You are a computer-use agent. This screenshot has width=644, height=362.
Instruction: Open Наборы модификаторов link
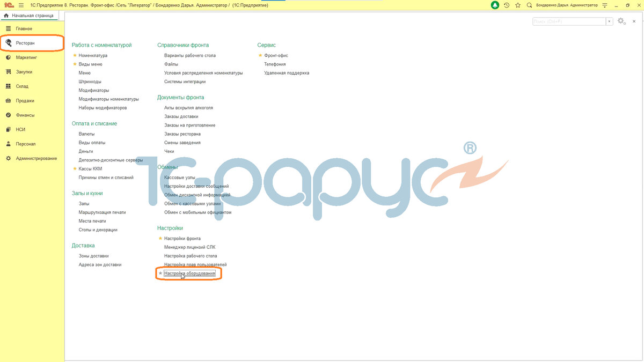pos(103,108)
